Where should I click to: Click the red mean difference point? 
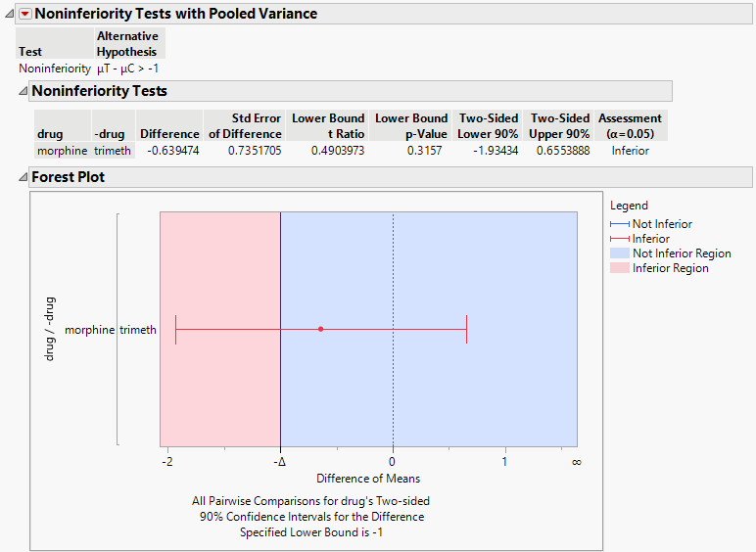(320, 329)
